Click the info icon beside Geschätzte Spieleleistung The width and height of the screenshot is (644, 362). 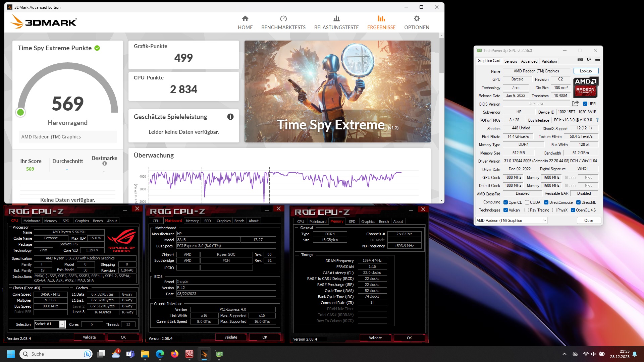230,117
